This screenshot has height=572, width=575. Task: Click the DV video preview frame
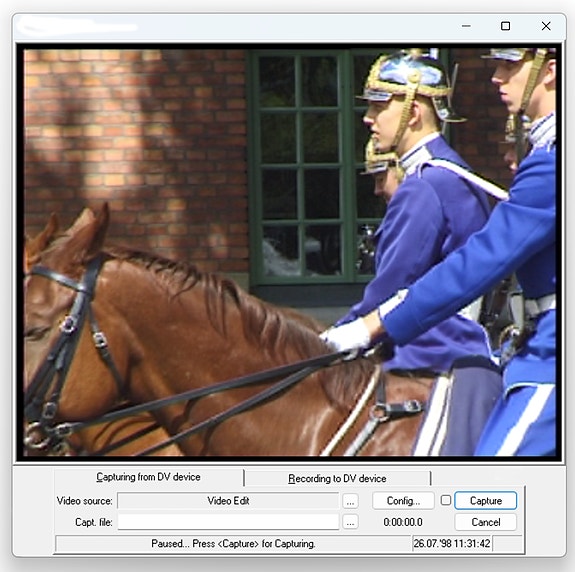tap(289, 252)
